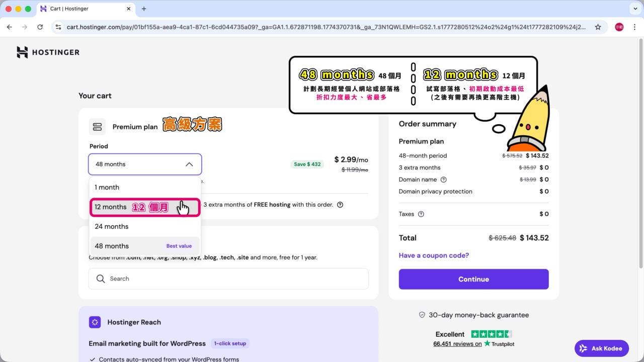Image resolution: width=644 pixels, height=362 pixels.
Task: Click the 1-click setup badge
Action: (x=230, y=343)
